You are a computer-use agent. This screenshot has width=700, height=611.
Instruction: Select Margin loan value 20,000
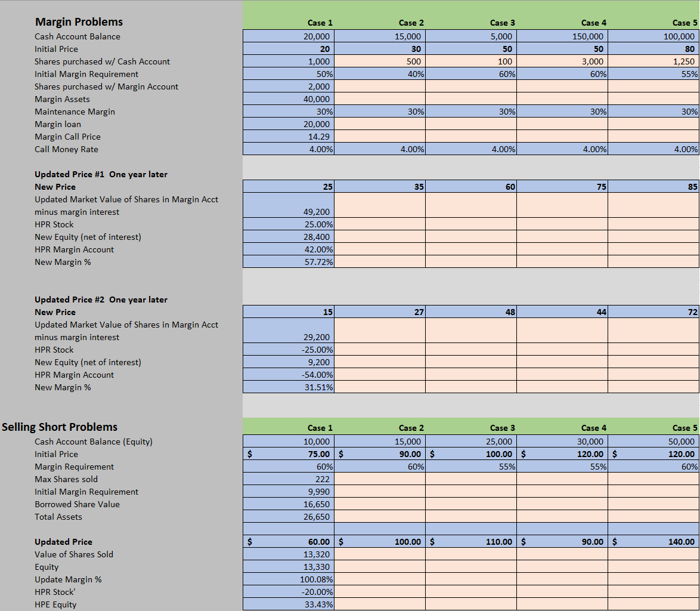tap(289, 124)
